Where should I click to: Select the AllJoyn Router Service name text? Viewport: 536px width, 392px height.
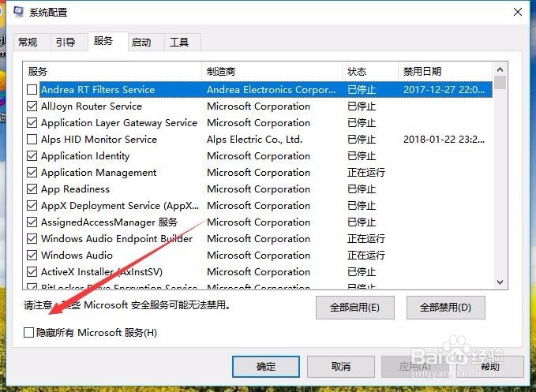[92, 106]
